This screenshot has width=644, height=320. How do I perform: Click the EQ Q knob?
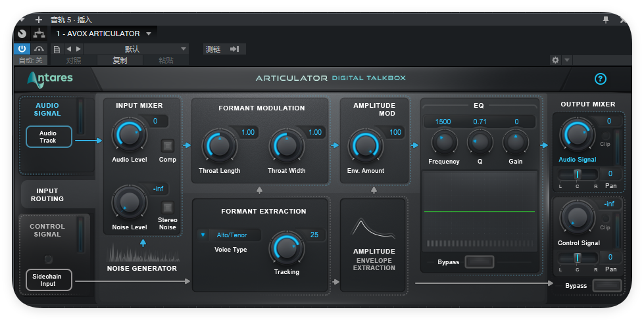(x=480, y=142)
